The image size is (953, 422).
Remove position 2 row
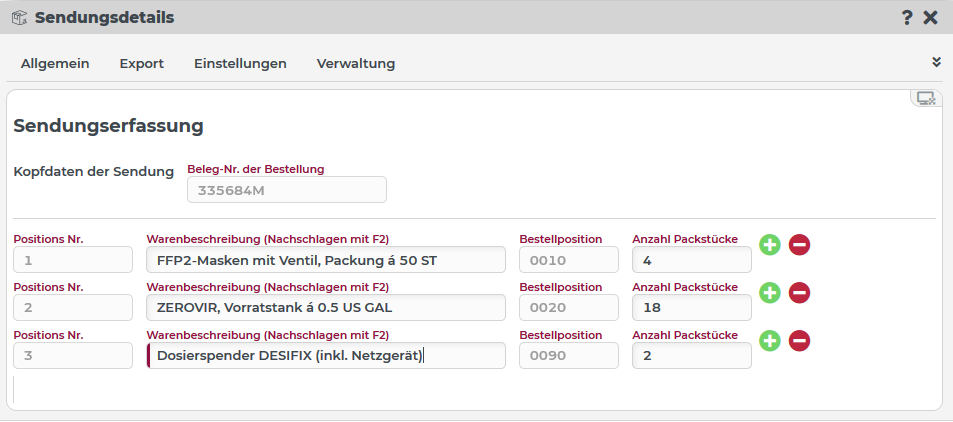(799, 293)
